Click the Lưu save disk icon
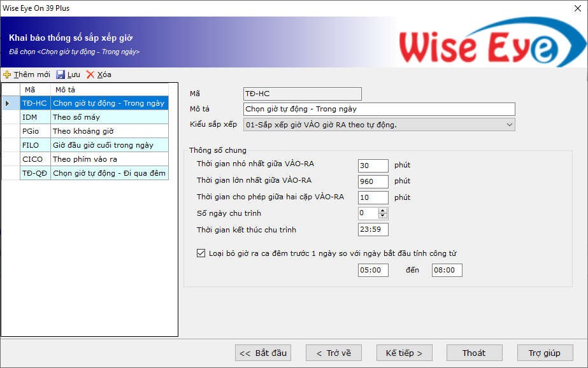Viewport: 588px width, 368px height. pos(61,74)
